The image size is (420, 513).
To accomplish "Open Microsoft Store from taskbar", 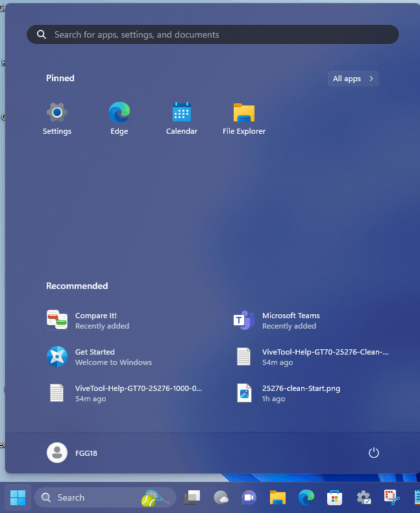I will pyautogui.click(x=334, y=497).
